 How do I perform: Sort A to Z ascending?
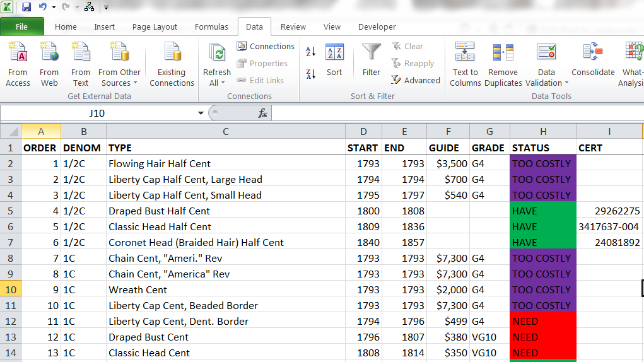pyautogui.click(x=311, y=52)
